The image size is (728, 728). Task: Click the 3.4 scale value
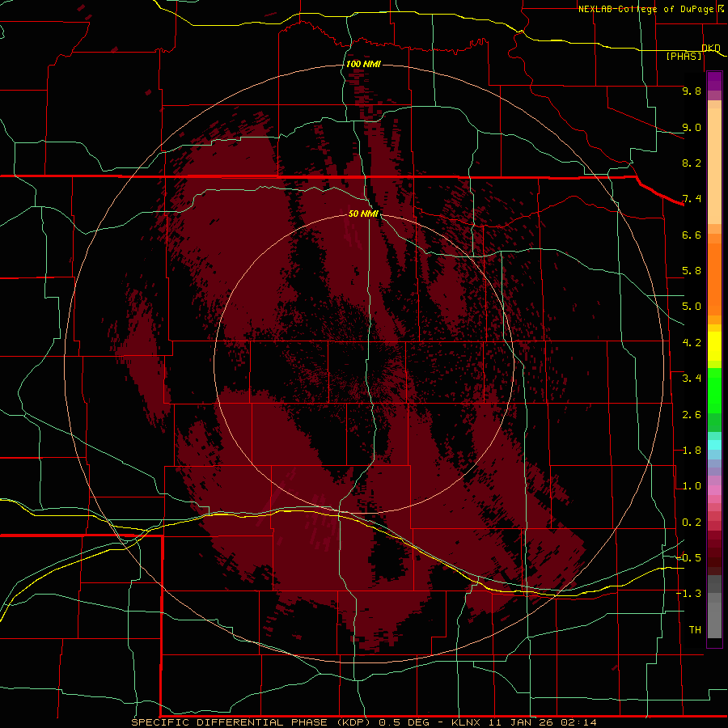point(692,379)
